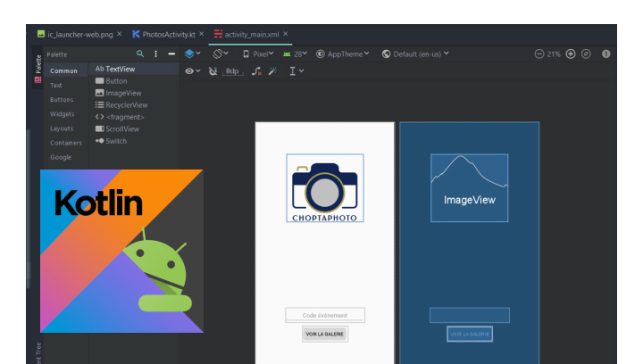Zoom out using the minus icon
The image size is (643, 364).
[x=539, y=54]
